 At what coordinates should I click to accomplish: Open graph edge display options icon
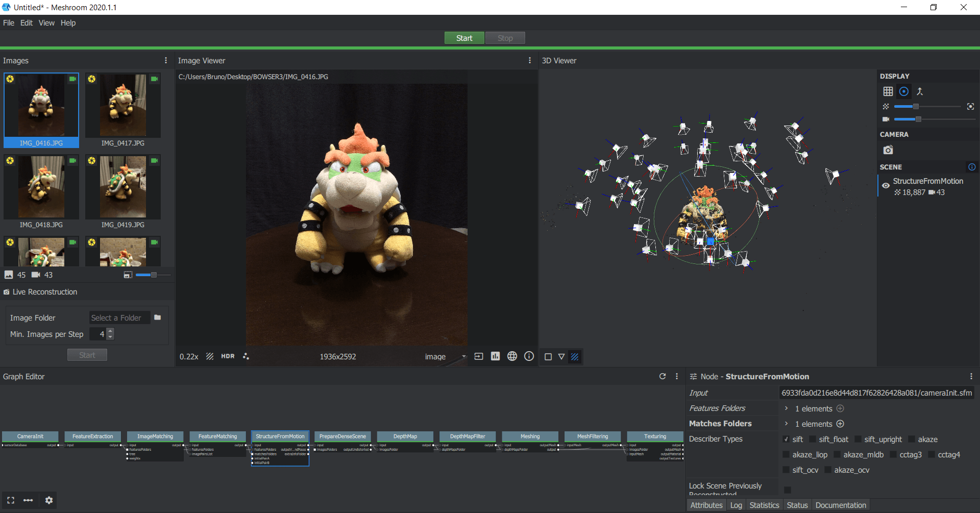[x=28, y=500]
